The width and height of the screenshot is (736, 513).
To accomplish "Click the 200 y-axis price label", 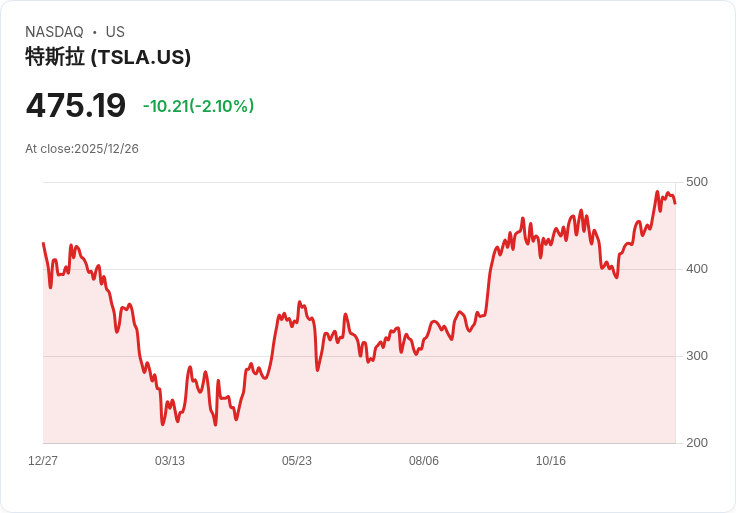I will (697, 443).
